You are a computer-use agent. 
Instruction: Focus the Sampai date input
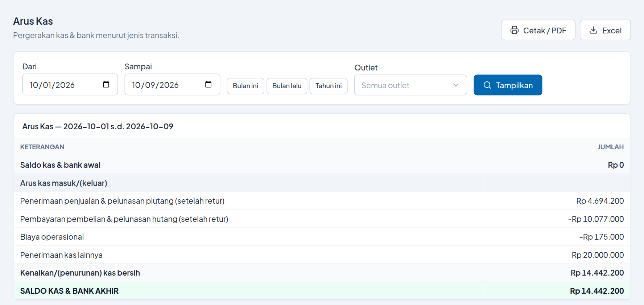[172, 85]
